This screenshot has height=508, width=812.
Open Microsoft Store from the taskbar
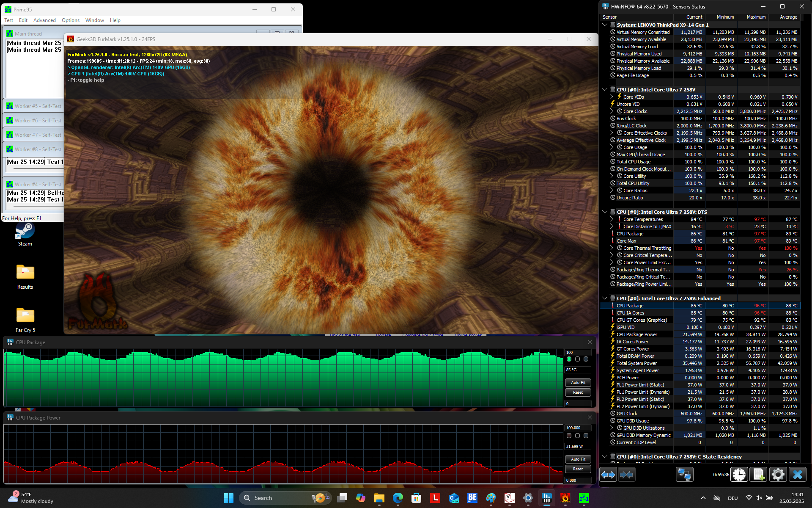pos(417,498)
